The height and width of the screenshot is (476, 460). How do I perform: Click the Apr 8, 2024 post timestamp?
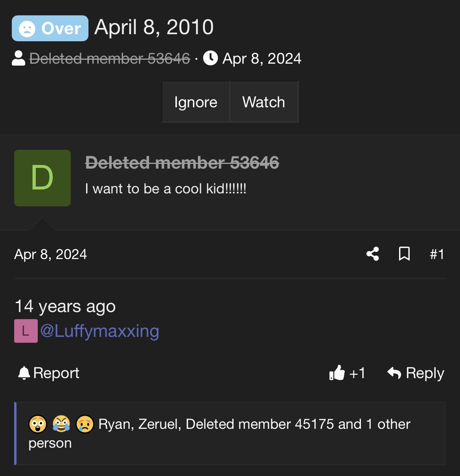50,254
